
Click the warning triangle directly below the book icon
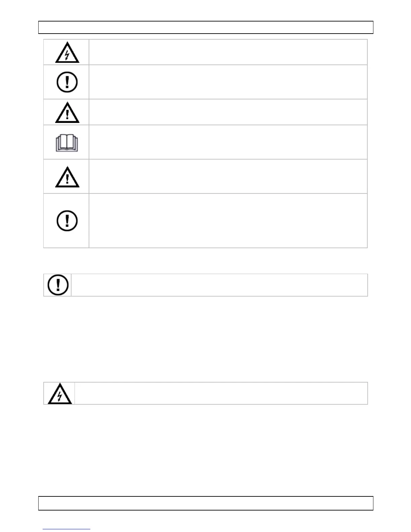click(x=67, y=176)
